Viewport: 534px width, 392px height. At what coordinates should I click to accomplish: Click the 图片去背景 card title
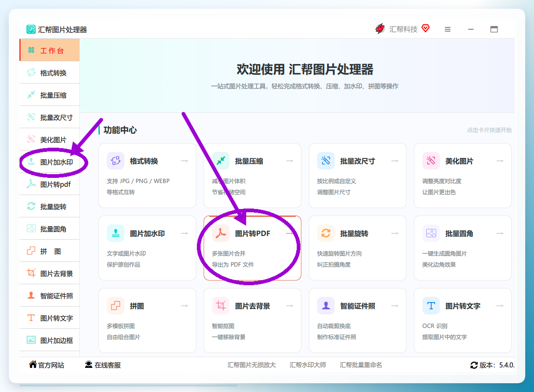pyautogui.click(x=252, y=306)
